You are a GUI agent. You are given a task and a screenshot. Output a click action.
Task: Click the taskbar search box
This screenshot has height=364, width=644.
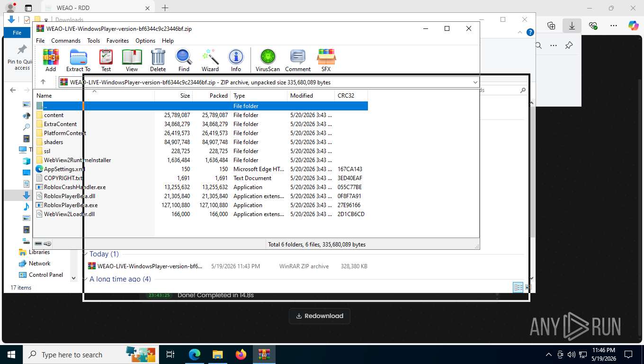click(90, 355)
